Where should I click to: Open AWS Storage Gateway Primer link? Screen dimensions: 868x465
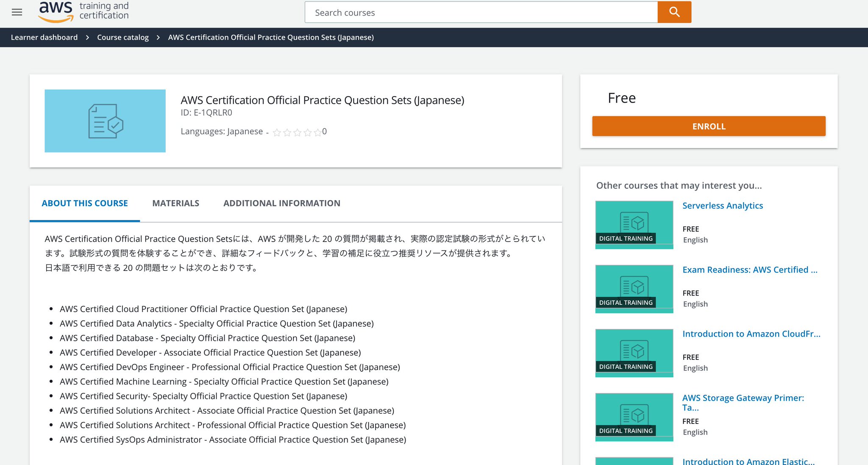(x=743, y=403)
